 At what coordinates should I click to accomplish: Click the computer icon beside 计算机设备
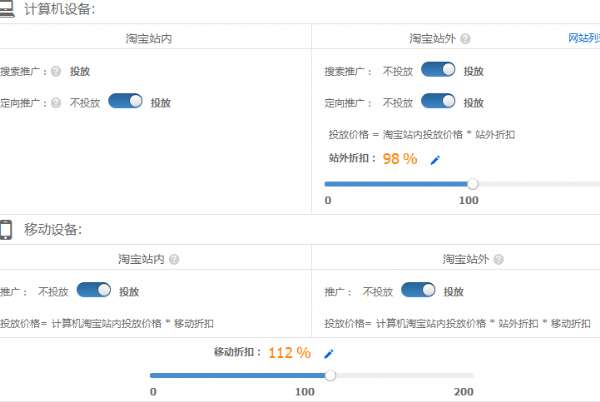(x=6, y=9)
